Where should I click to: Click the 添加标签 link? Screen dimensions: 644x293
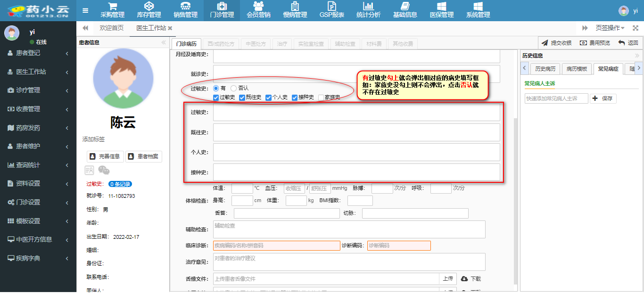pos(93,139)
